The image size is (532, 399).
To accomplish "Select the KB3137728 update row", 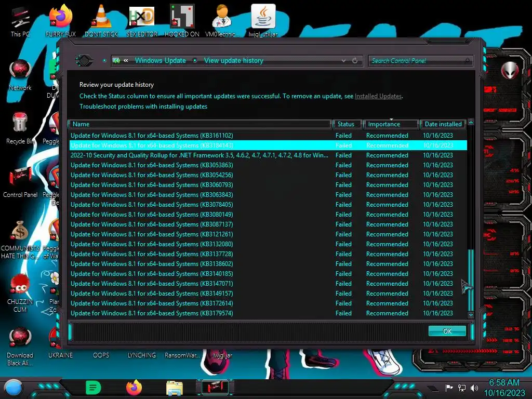I will tap(268, 254).
